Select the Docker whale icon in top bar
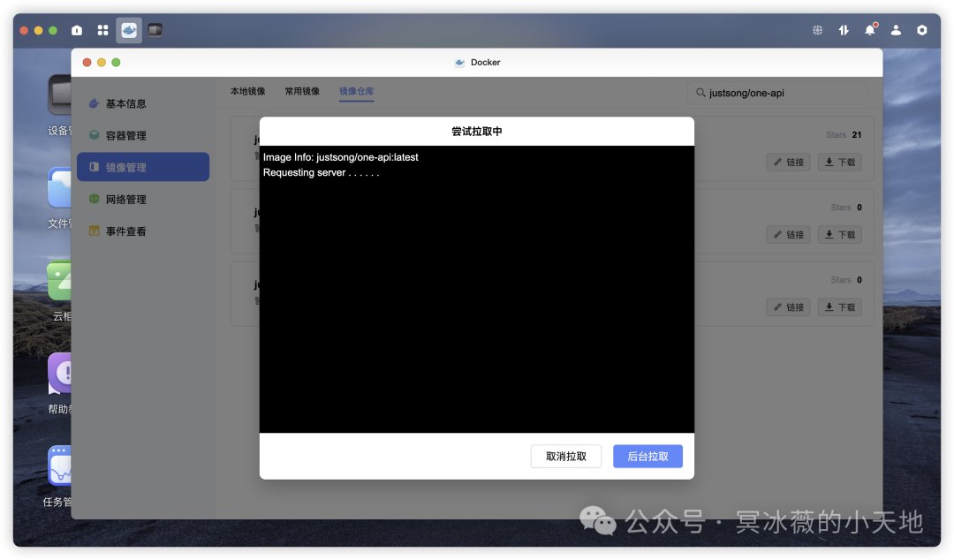Viewport: 954px width, 560px height. (x=129, y=30)
